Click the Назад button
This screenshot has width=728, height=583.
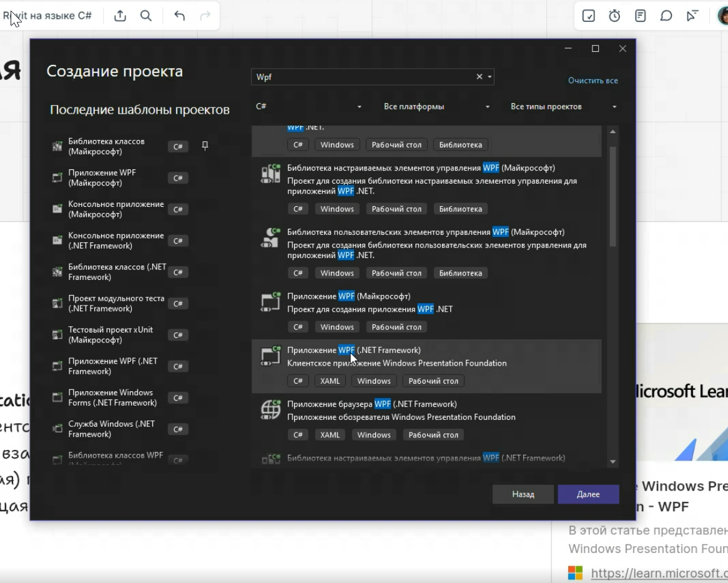pos(523,494)
